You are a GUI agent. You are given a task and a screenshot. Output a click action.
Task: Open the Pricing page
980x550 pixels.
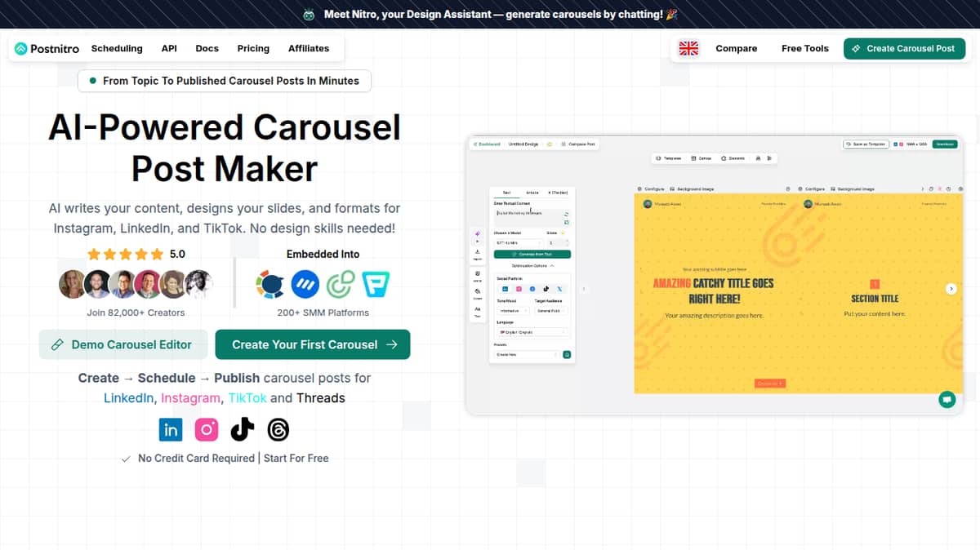[x=253, y=48]
